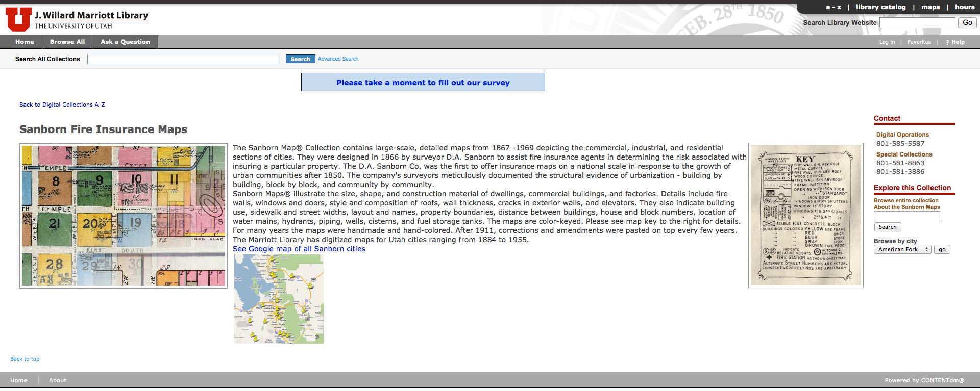Open the a-z link in top bar
The height and width of the screenshot is (391, 980).
[x=834, y=7]
